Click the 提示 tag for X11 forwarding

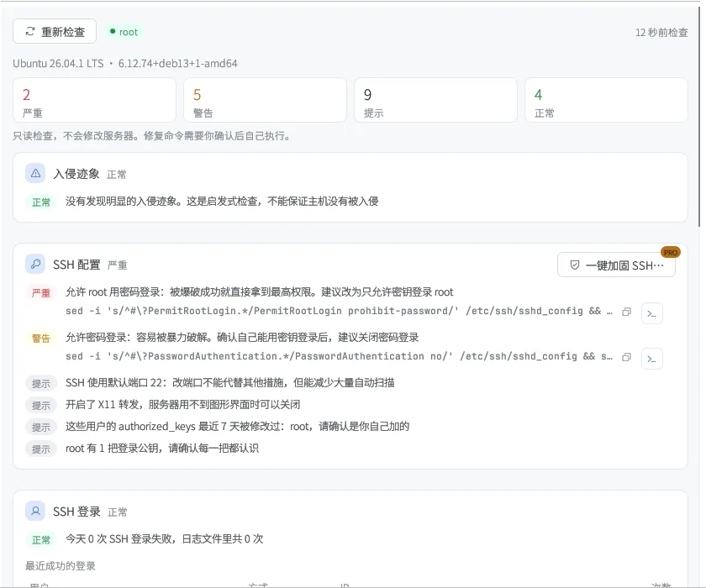tap(41, 406)
